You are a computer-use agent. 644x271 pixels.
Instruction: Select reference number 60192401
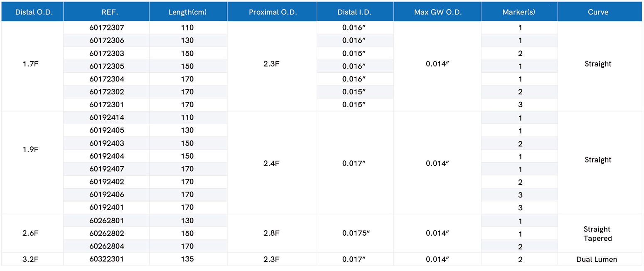(x=107, y=207)
